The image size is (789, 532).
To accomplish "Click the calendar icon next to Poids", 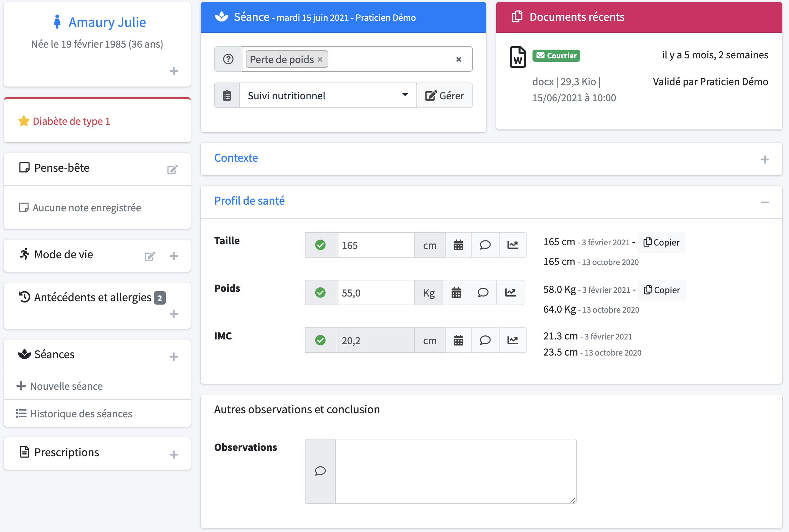I will [x=457, y=292].
